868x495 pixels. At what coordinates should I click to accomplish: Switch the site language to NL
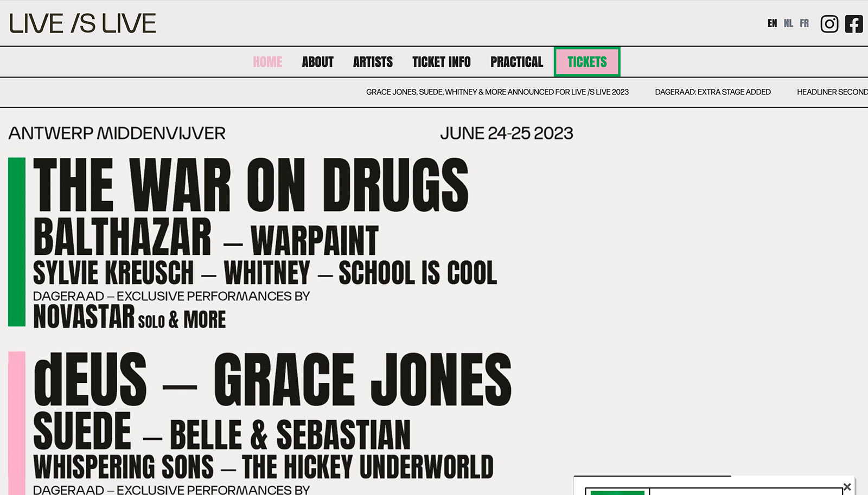788,23
